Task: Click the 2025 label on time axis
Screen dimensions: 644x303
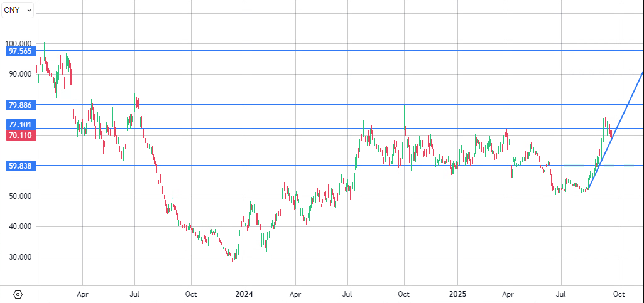Action: (457, 293)
